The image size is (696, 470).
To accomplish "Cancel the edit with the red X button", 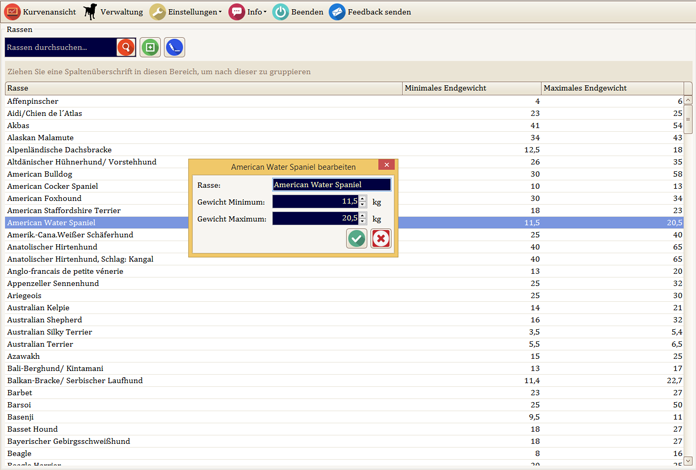I will tap(381, 238).
